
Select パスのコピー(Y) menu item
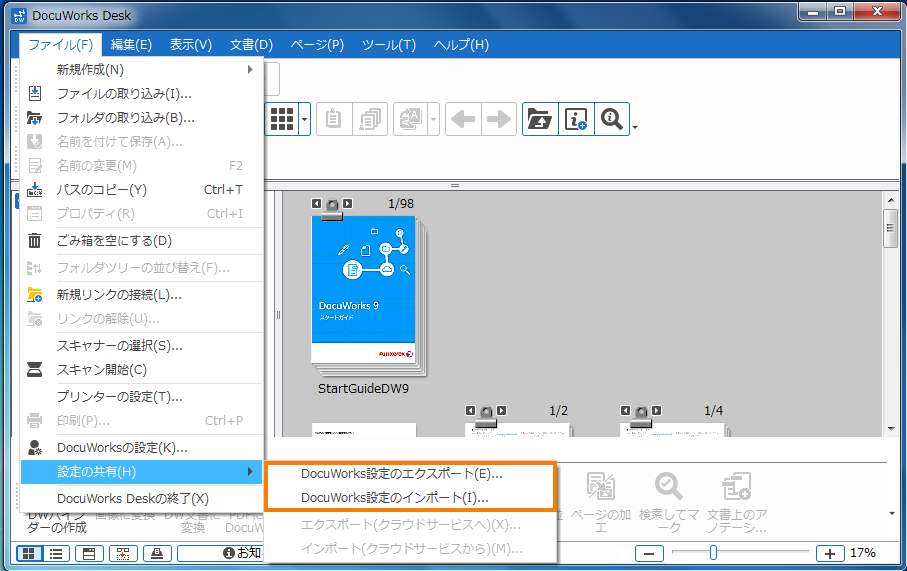pyautogui.click(x=142, y=190)
